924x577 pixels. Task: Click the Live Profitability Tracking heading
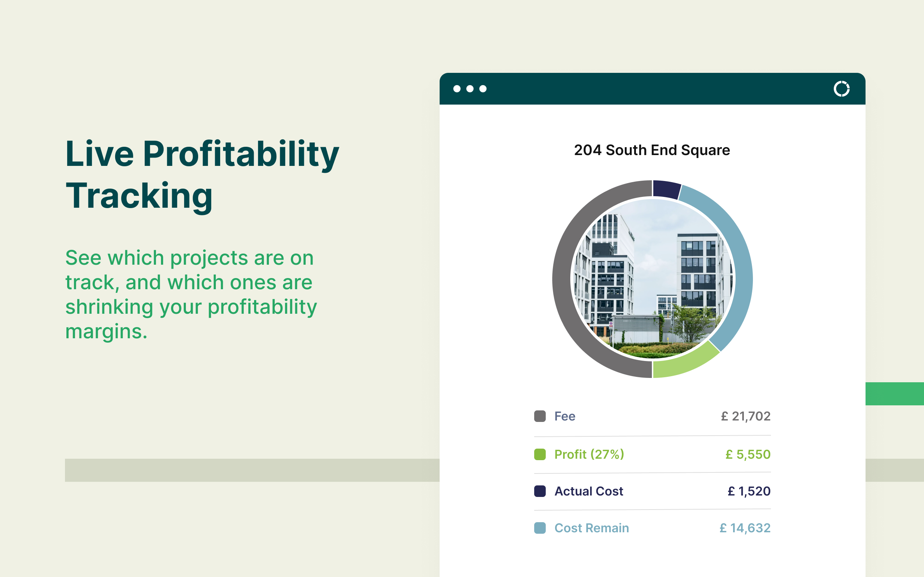coord(202,175)
